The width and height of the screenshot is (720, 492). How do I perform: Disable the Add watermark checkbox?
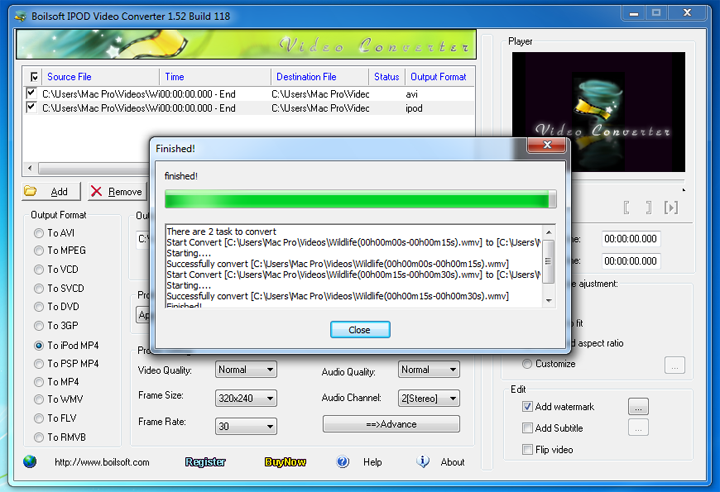pyautogui.click(x=527, y=407)
